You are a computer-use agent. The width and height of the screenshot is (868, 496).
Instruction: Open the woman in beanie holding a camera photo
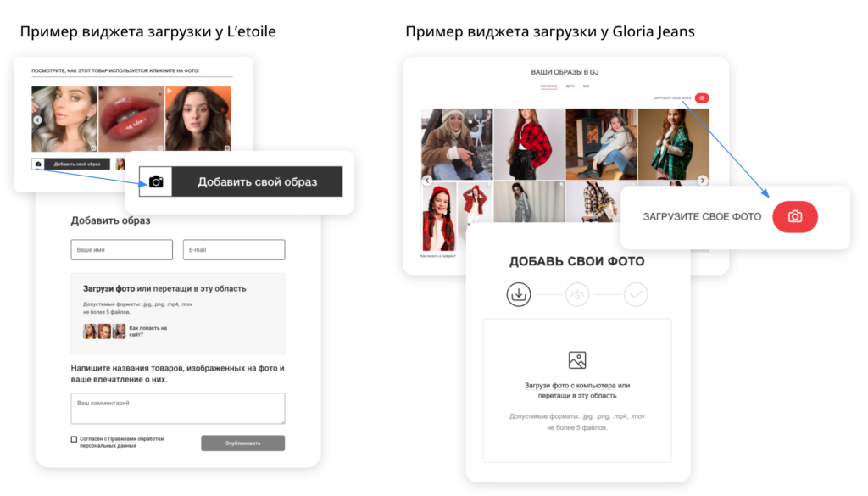click(x=457, y=144)
